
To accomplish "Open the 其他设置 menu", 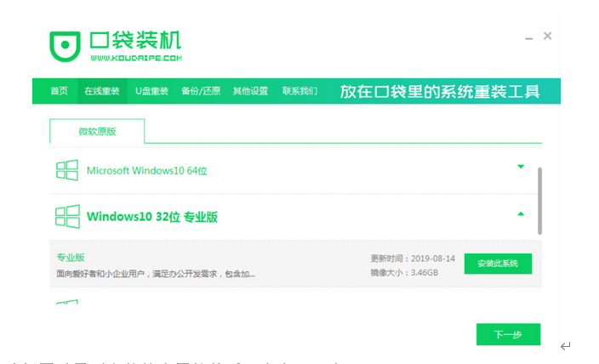I will pyautogui.click(x=250, y=91).
